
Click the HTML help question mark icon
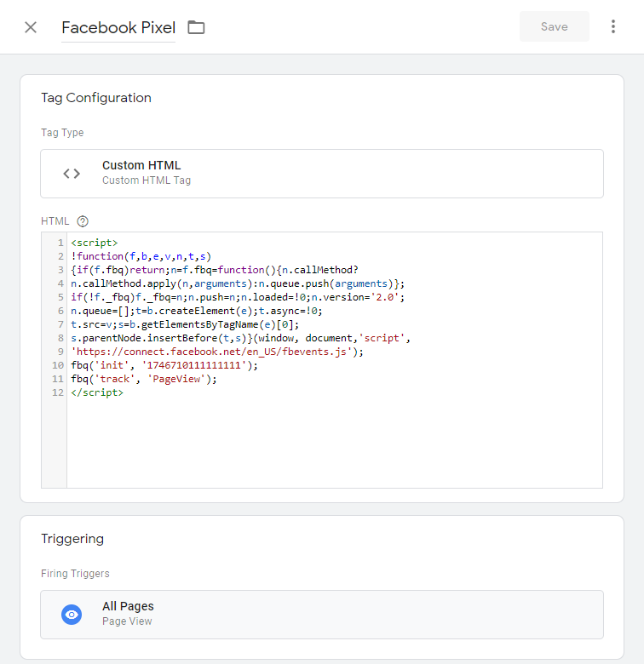tap(83, 221)
